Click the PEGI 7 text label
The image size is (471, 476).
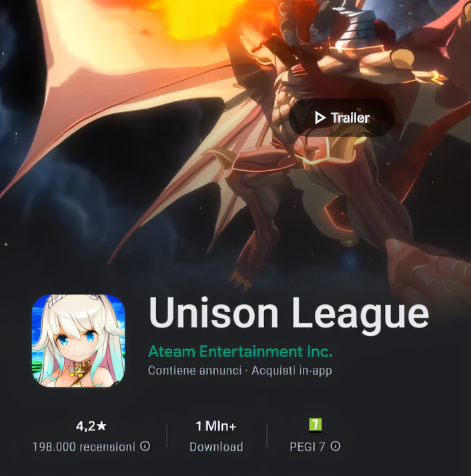pos(307,447)
